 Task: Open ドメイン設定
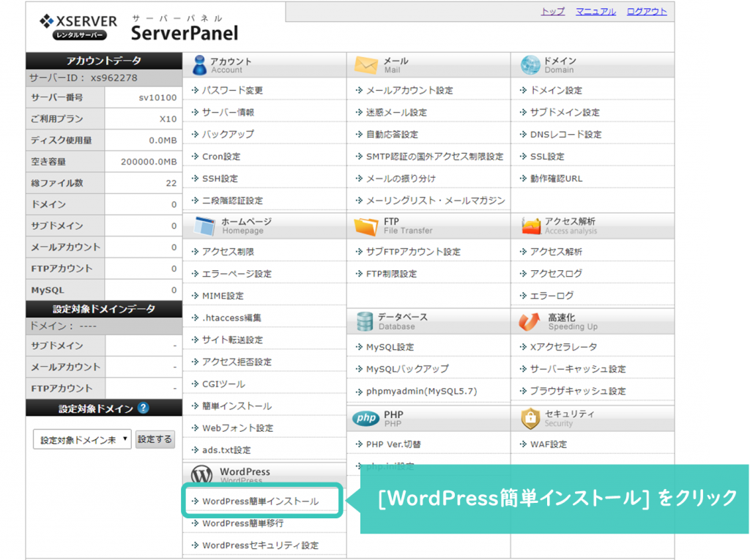tap(556, 90)
